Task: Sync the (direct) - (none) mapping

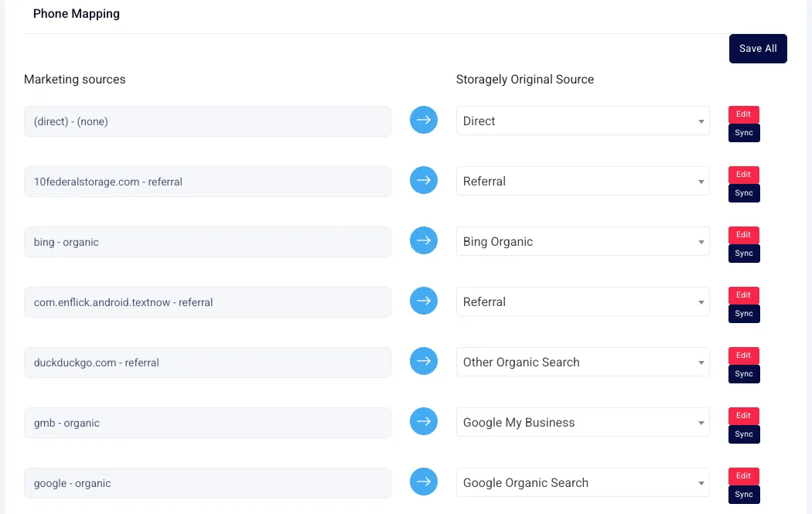Action: [x=744, y=133]
